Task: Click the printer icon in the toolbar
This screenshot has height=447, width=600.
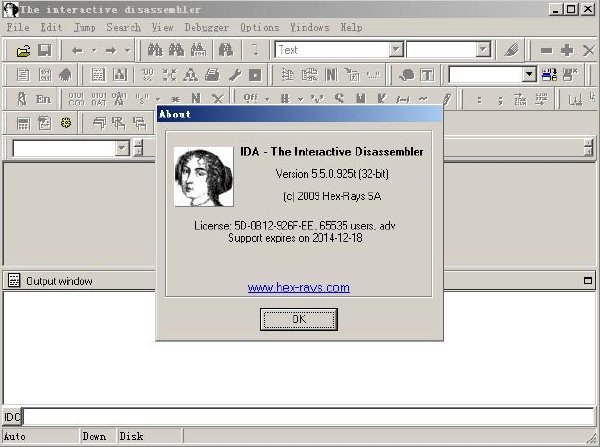Action: [212, 75]
